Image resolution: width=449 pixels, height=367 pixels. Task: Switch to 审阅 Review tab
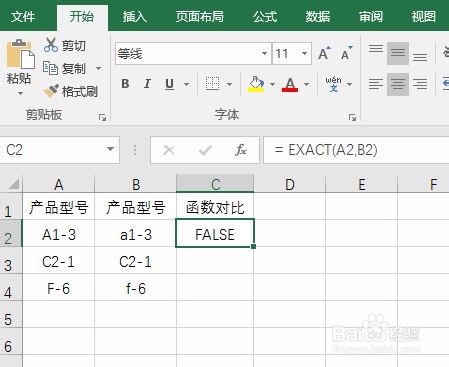point(371,16)
